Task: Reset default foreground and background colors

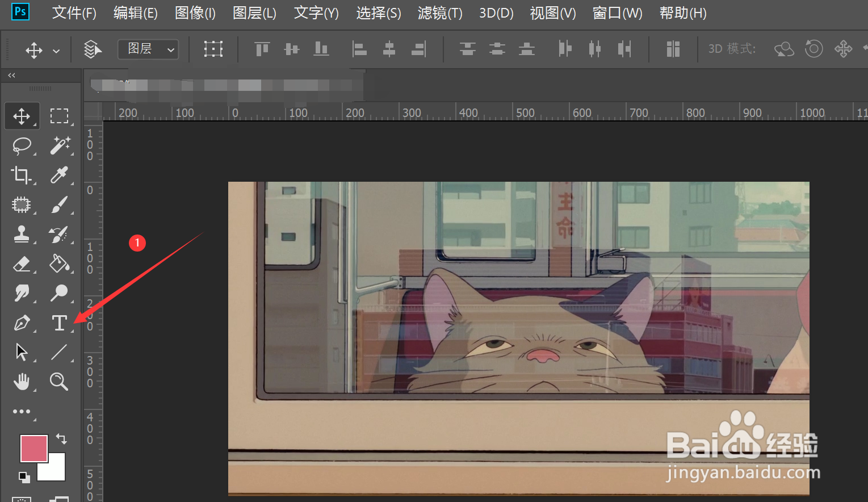Action: (24, 477)
